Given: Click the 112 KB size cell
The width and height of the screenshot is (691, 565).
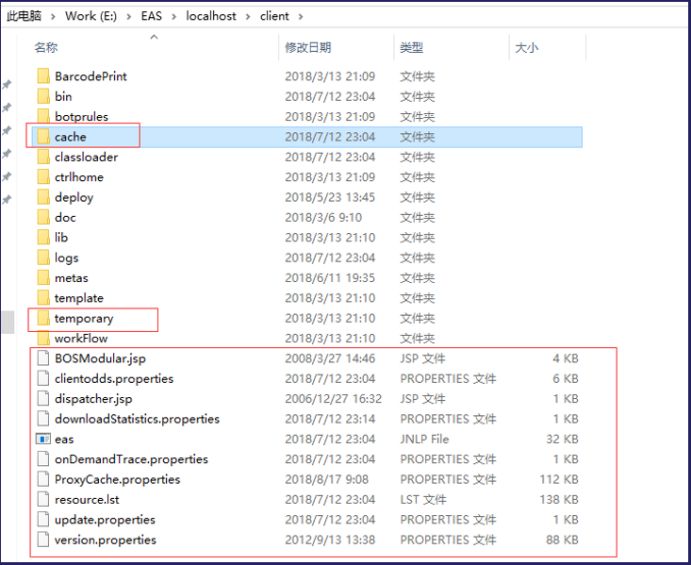Looking at the screenshot, I should [x=559, y=480].
